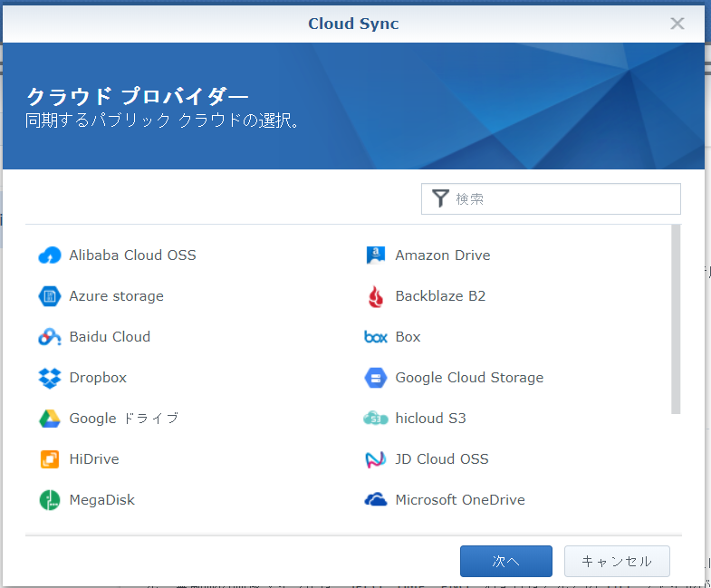This screenshot has width=711, height=588.
Task: Choose the Dropbox icon
Action: pos(50,378)
